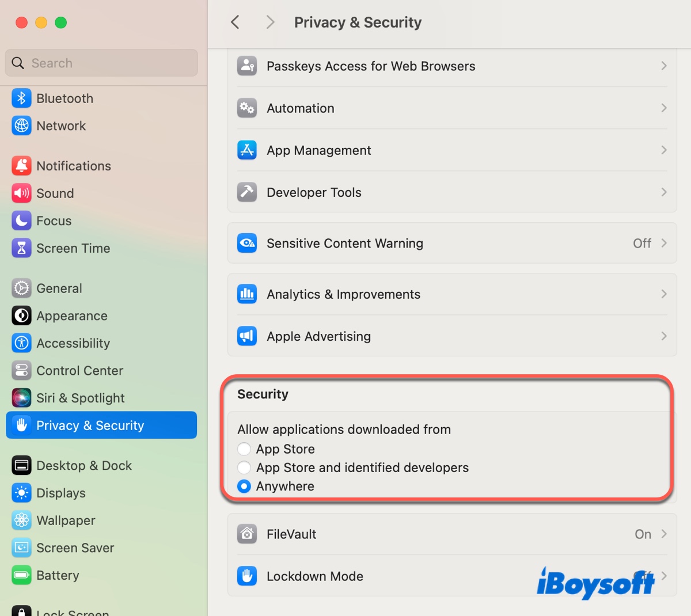
Task: Go to Privacy & Security sidebar item
Action: click(101, 425)
